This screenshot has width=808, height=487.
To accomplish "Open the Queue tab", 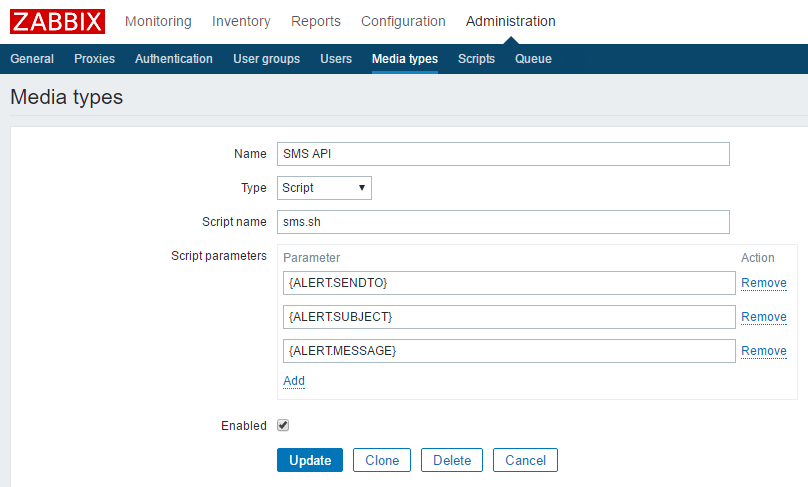I will pyautogui.click(x=533, y=59).
